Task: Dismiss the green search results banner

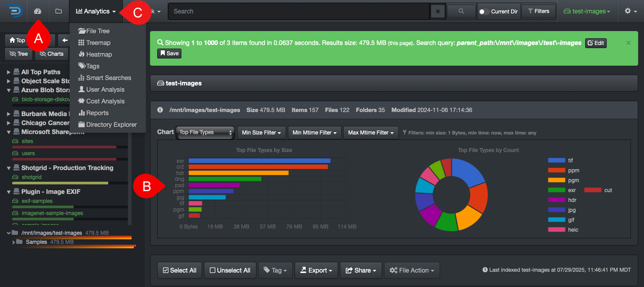Action: 628,43
